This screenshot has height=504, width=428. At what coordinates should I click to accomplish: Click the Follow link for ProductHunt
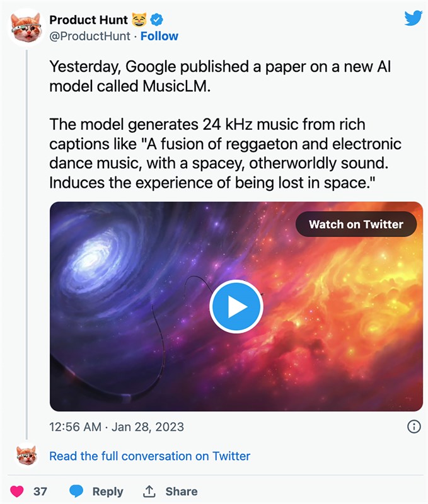tap(160, 36)
